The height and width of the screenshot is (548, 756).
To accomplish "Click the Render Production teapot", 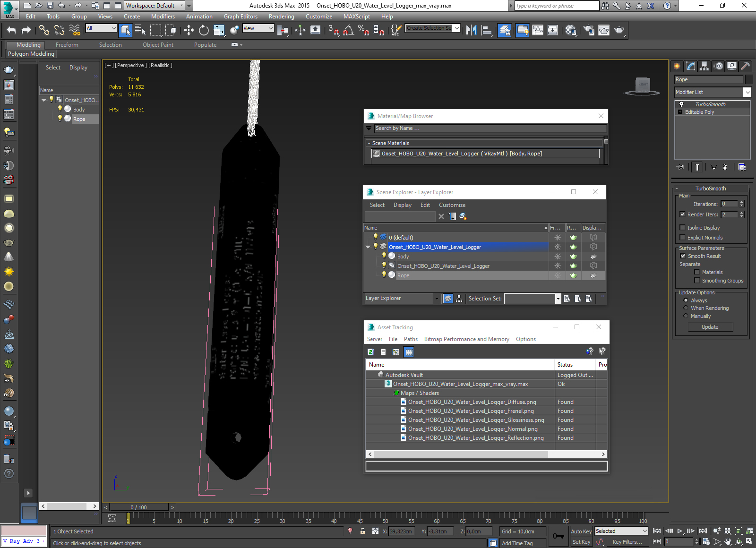I will [619, 30].
